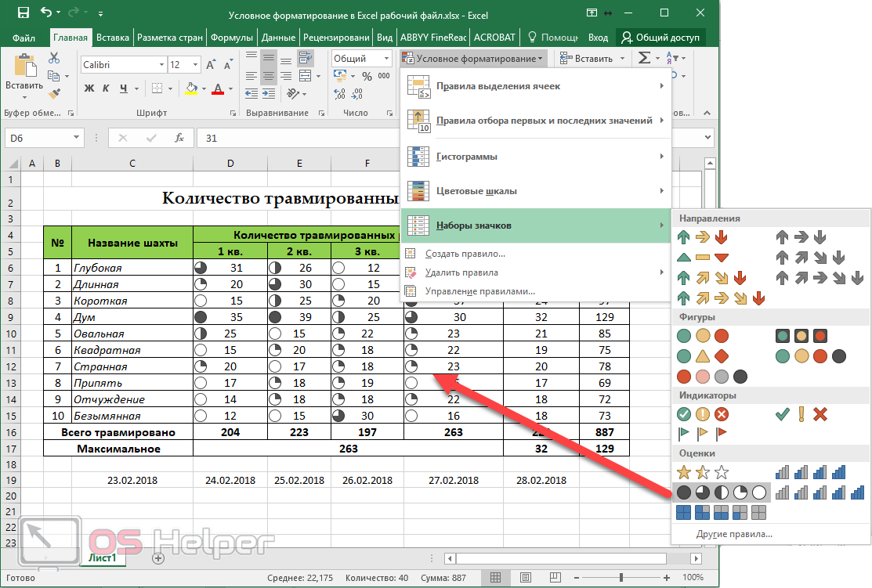Select five gray arrows set

pyautogui.click(x=820, y=277)
